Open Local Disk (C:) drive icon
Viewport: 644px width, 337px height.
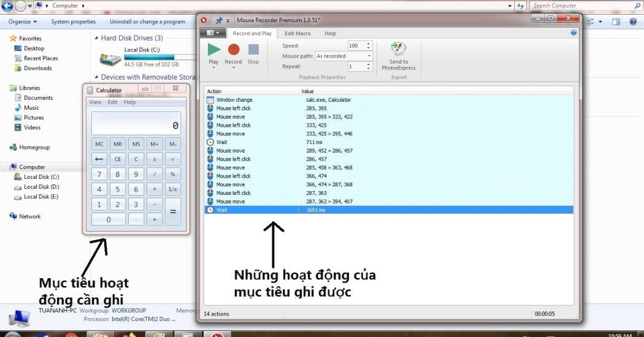(110, 58)
